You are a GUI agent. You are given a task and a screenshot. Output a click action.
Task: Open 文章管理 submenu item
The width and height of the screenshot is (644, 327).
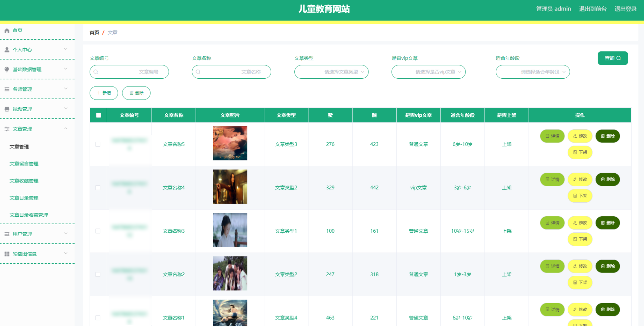[x=19, y=147]
